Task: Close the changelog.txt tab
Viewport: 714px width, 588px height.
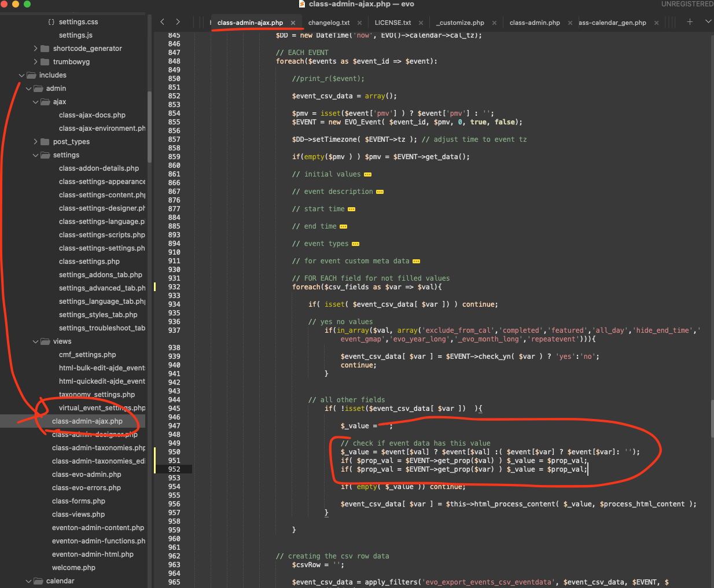Action: pyautogui.click(x=359, y=23)
